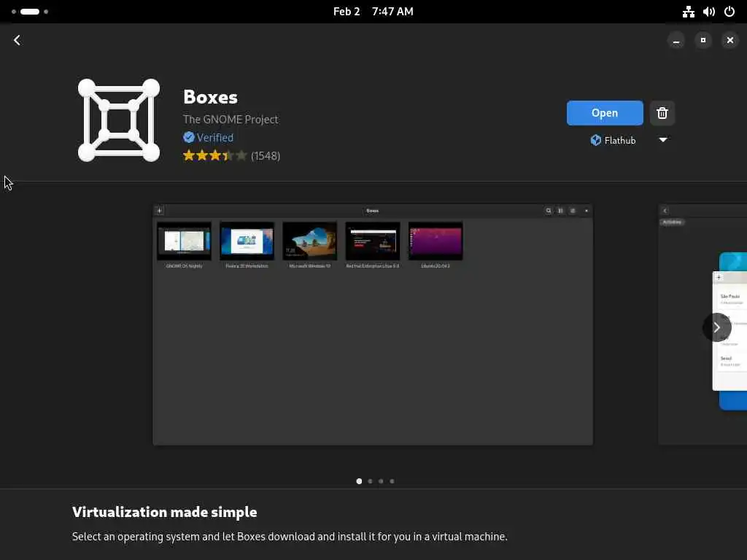Select the first carousel page dot
The width and height of the screenshot is (747, 560).
pos(359,481)
